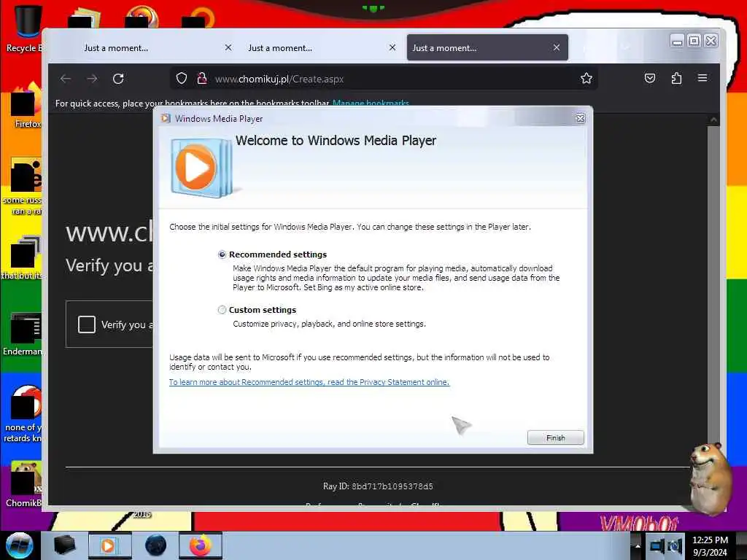
Task: Click the network tray icon
Action: pos(657,546)
